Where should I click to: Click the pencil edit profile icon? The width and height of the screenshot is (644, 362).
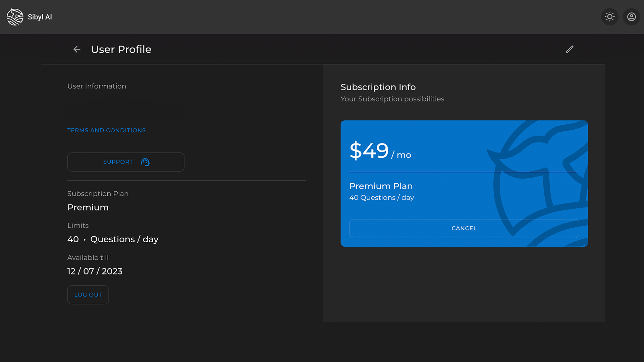tap(570, 49)
